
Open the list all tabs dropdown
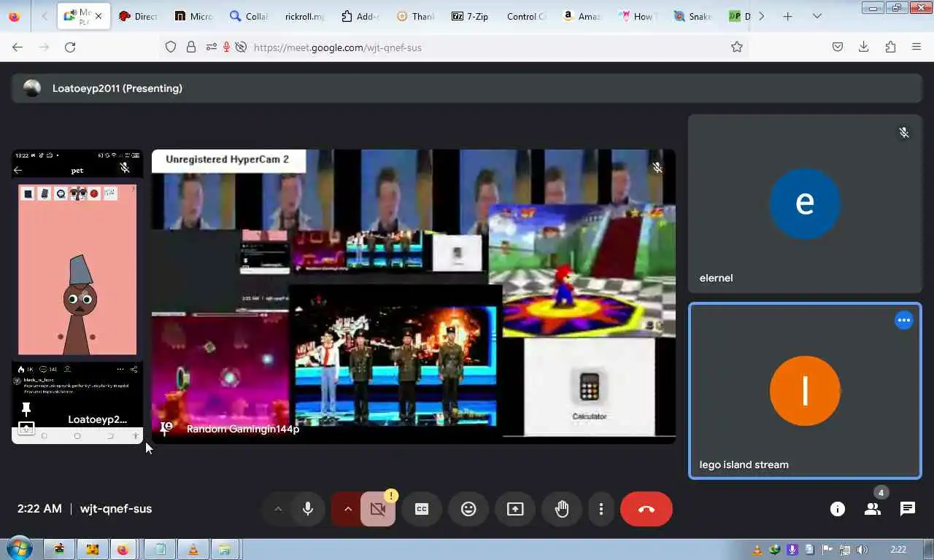click(817, 16)
